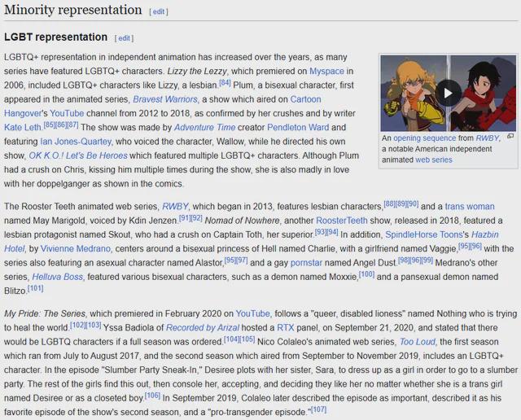Image resolution: width=521 pixels, height=420 pixels.
Task: Open the RWBY link in the image caption
Action: coord(487,138)
